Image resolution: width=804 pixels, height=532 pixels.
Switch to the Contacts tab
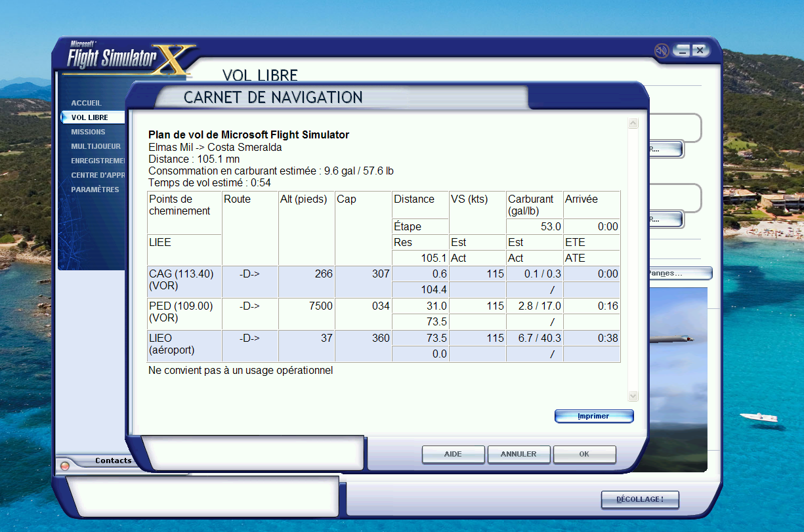113,460
